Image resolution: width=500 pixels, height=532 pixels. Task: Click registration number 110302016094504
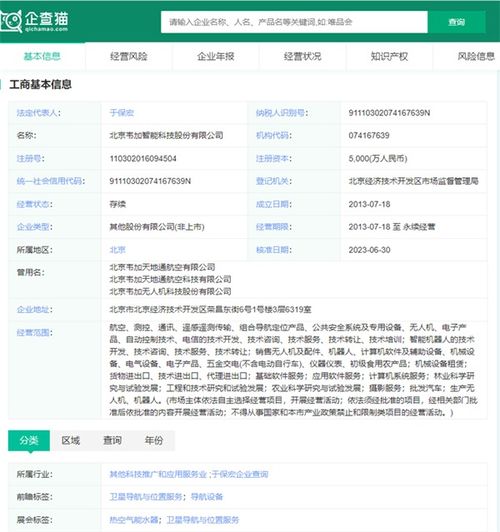(143, 158)
